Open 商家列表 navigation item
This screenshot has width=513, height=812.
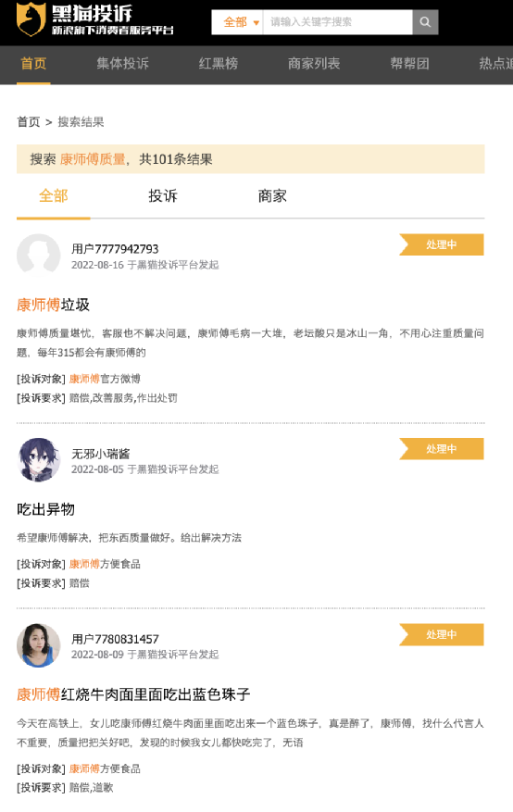coord(314,64)
